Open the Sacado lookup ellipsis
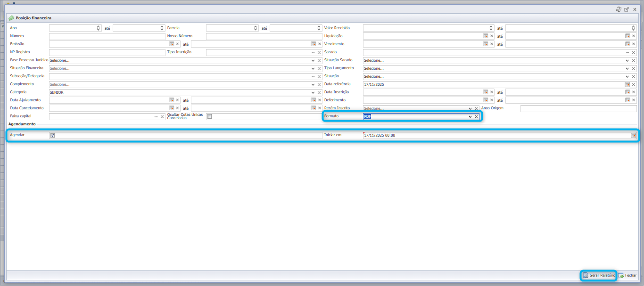 tap(627, 52)
